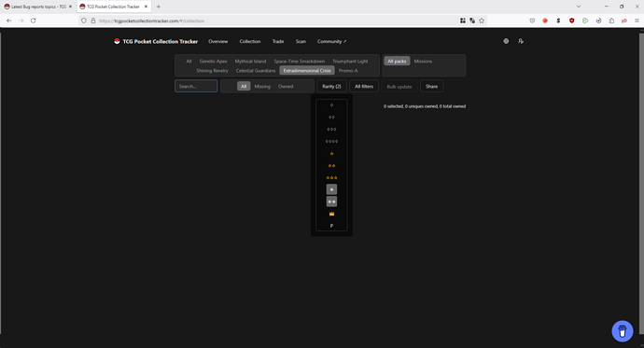Select the Celestial Guardians expansion
Image resolution: width=644 pixels, height=348 pixels.
coord(256,71)
